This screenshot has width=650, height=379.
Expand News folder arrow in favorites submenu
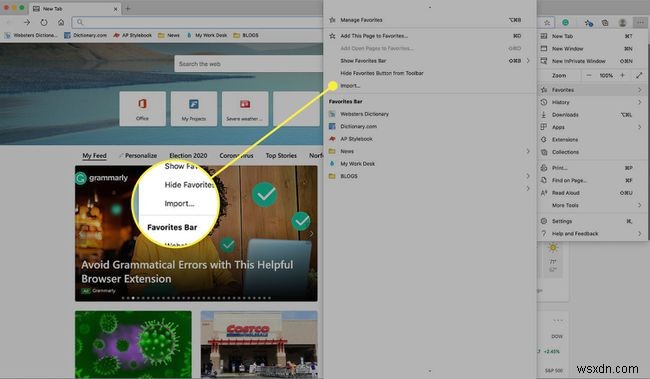tap(528, 151)
